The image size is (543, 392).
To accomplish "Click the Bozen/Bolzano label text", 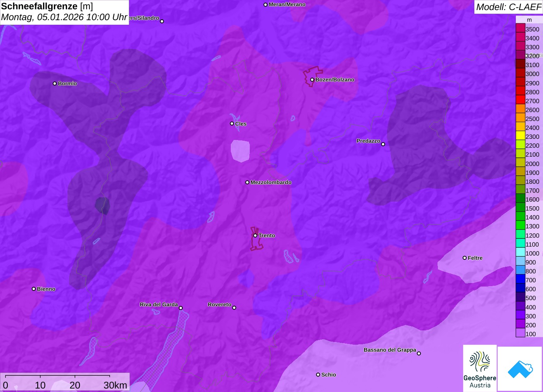I will pos(335,80).
